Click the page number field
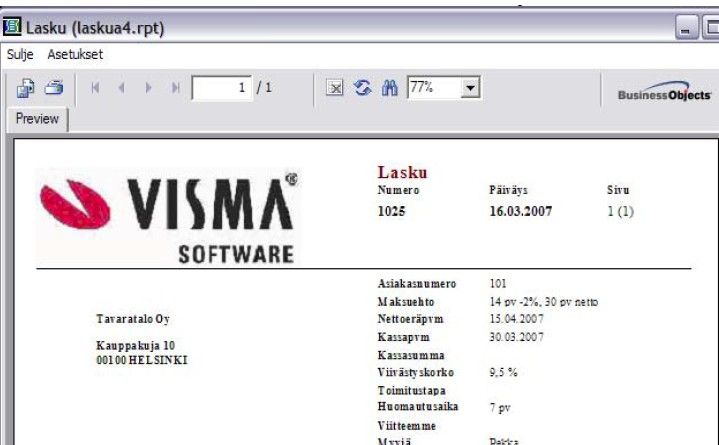Viewport: 719px width, 445px height. [x=222, y=87]
